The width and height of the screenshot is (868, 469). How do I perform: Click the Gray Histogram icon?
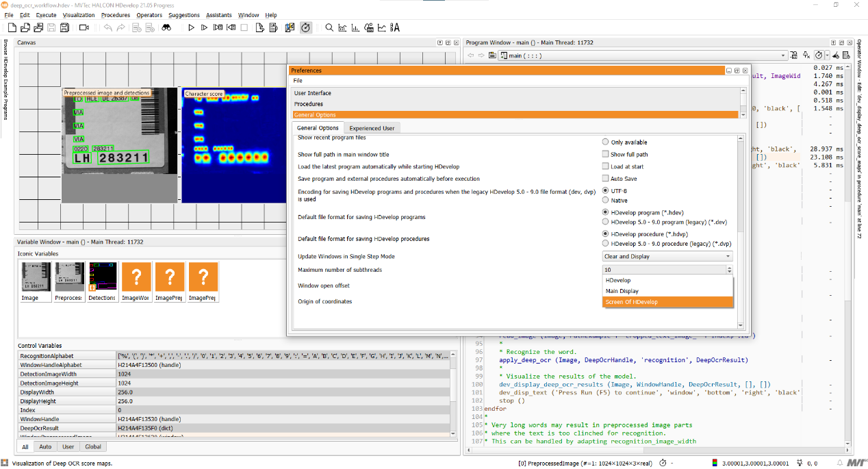[343, 27]
